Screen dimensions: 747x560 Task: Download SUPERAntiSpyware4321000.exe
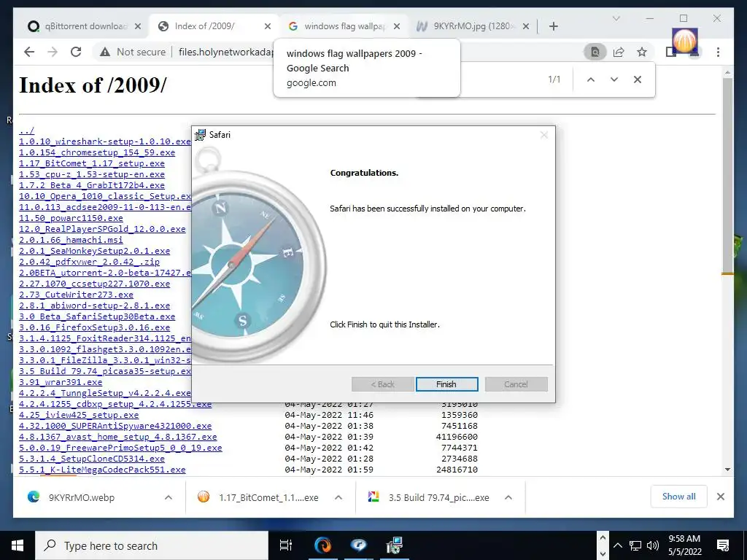coord(115,426)
